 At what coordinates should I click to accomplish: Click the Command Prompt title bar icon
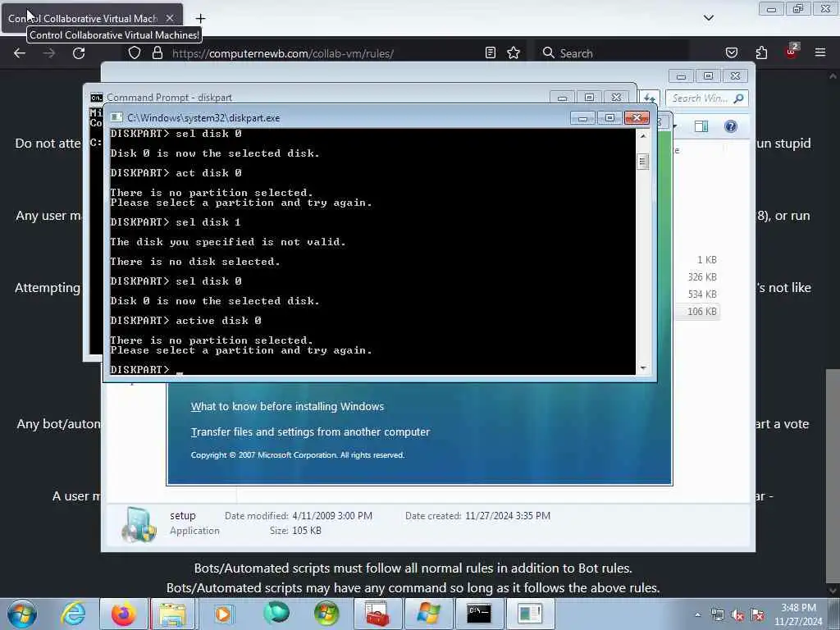[x=97, y=98]
